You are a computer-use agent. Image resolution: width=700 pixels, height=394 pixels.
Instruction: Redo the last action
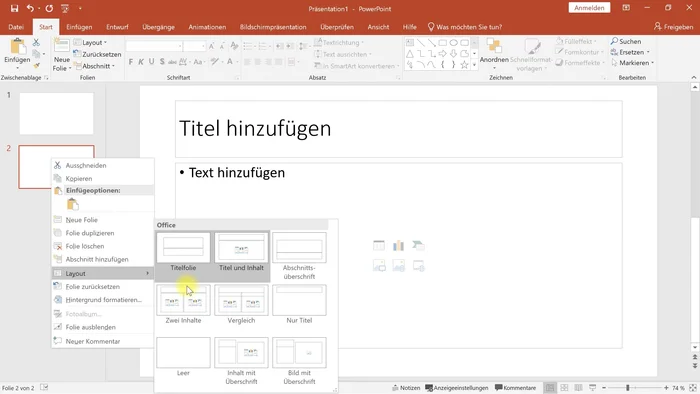pos(49,8)
